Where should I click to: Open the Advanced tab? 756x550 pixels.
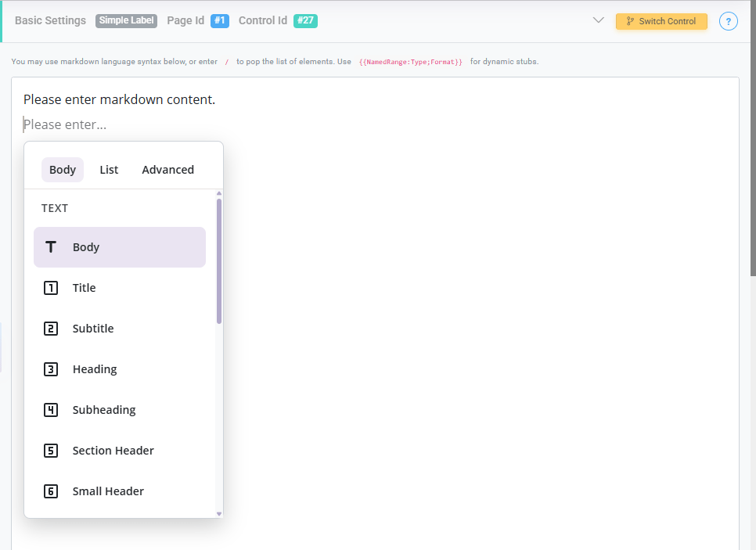point(167,170)
